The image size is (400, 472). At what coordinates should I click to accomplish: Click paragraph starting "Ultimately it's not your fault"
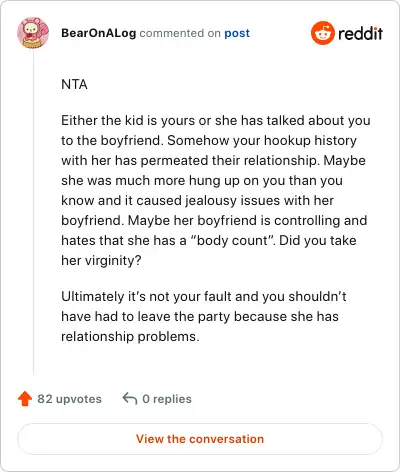204,316
